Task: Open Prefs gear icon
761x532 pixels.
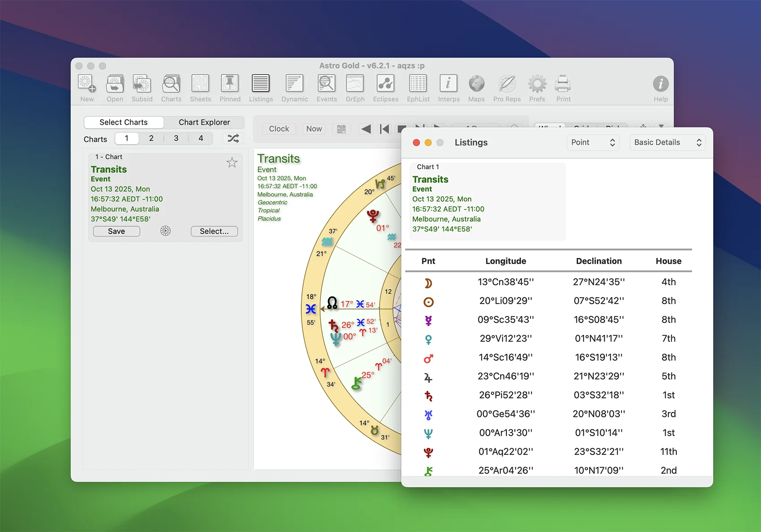Action: pyautogui.click(x=537, y=88)
